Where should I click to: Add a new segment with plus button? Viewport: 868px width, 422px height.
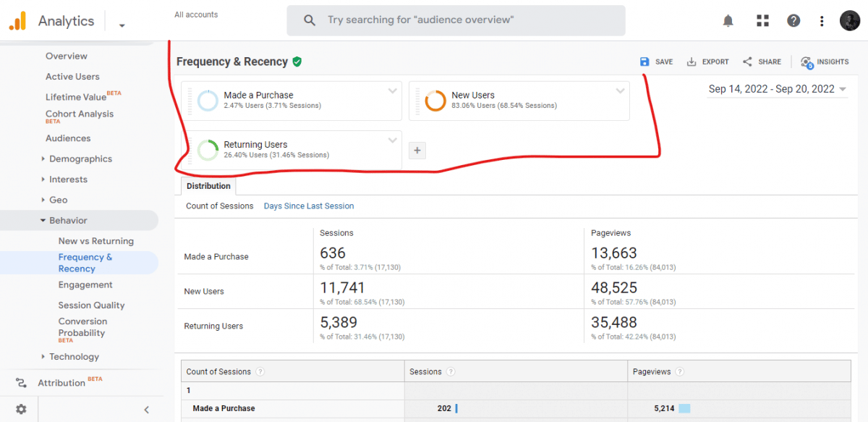(x=417, y=150)
